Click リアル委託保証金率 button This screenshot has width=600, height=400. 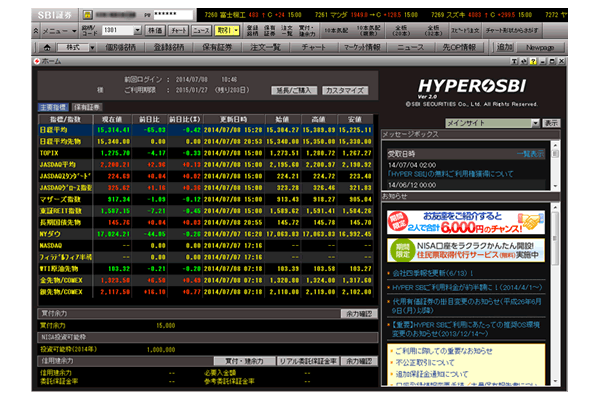(308, 361)
